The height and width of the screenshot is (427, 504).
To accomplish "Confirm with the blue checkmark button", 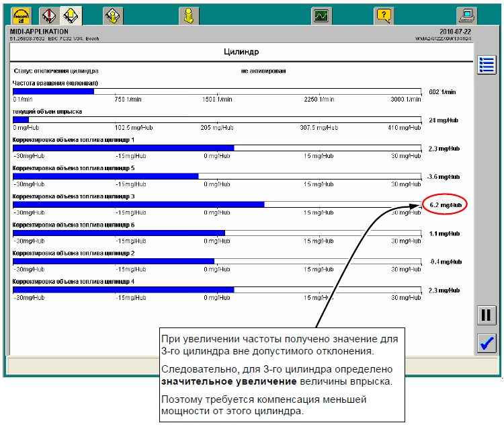I will click(486, 343).
